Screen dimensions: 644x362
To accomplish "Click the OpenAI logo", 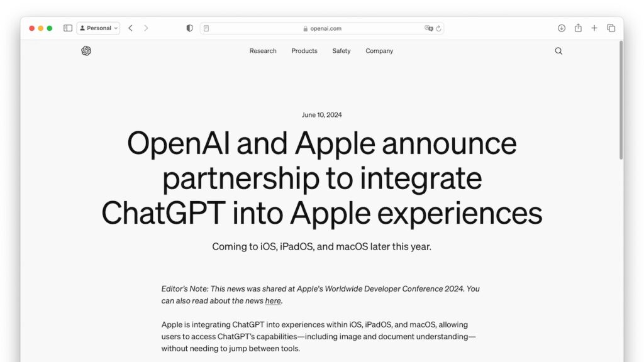I will tap(86, 51).
